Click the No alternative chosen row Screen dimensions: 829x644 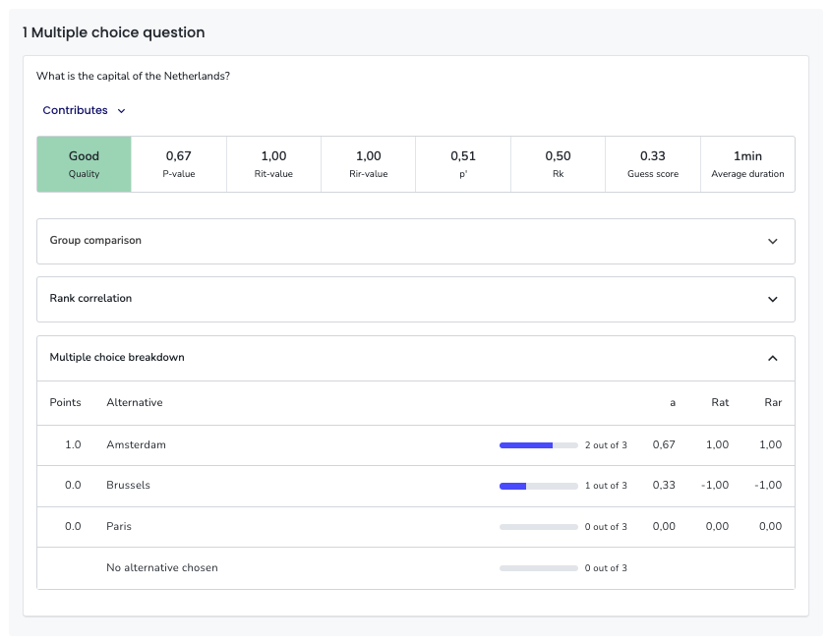coord(416,568)
